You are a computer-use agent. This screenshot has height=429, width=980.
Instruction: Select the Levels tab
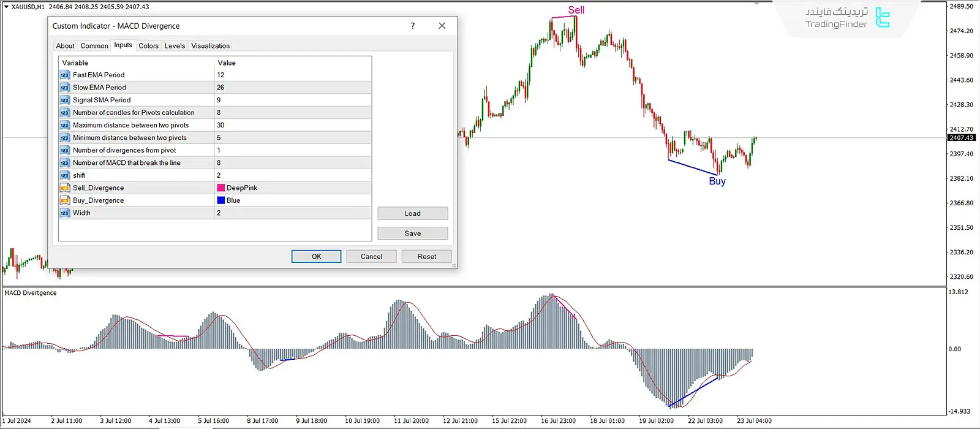175,46
